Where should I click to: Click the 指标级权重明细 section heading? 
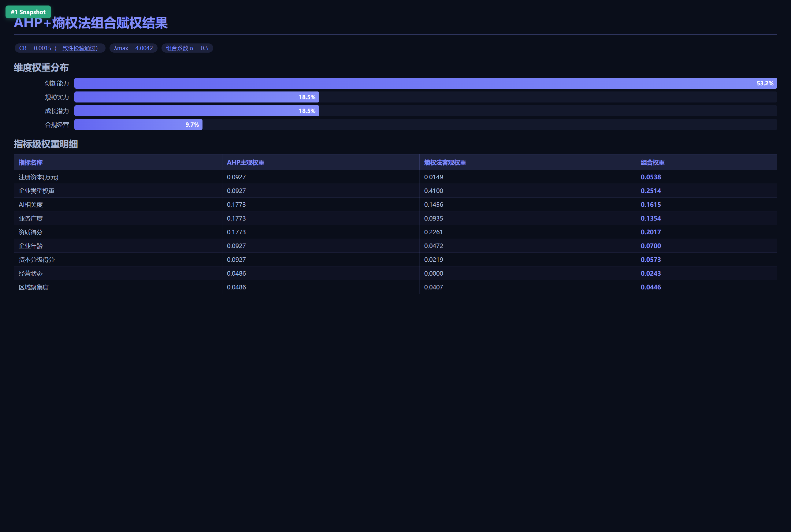46,144
